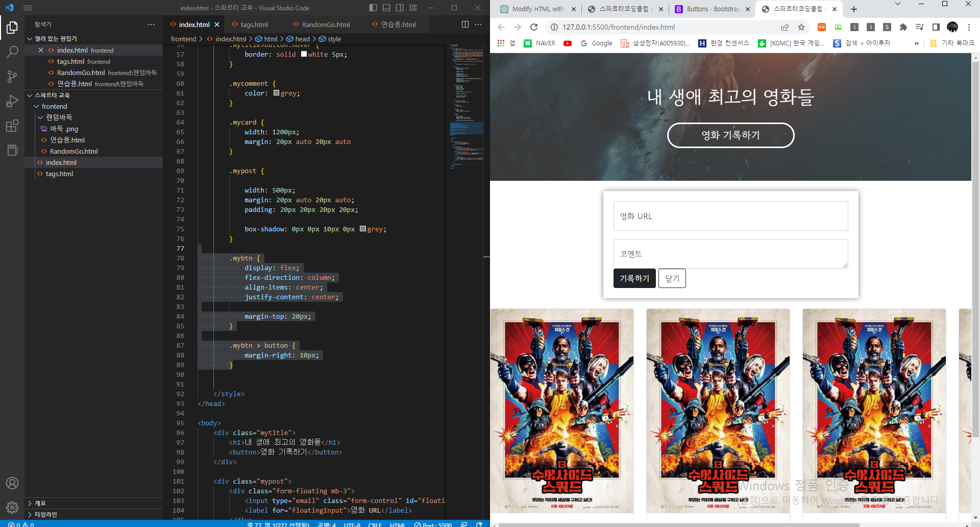The width and height of the screenshot is (980, 527).
Task: Toggle VS Code primary side bar
Action: 373,8
